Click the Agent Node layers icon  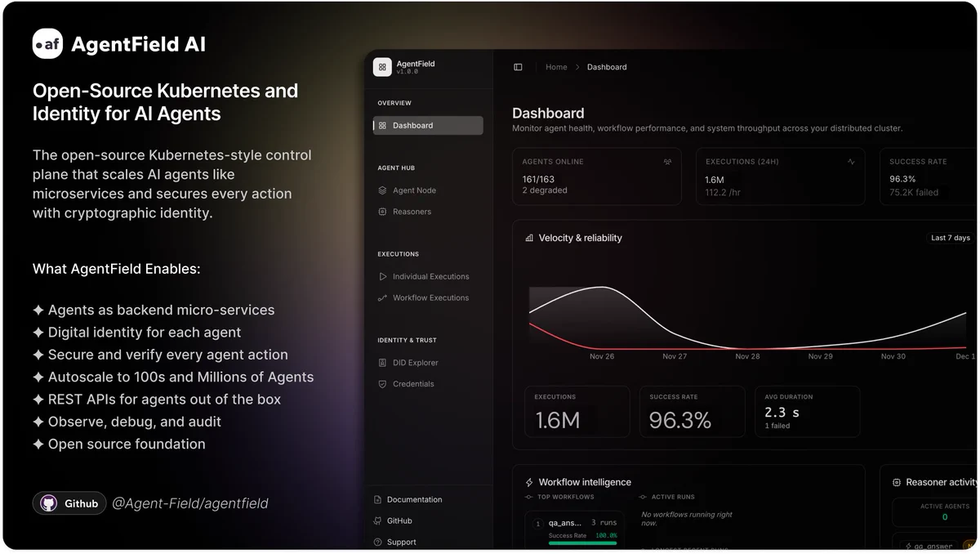point(382,190)
